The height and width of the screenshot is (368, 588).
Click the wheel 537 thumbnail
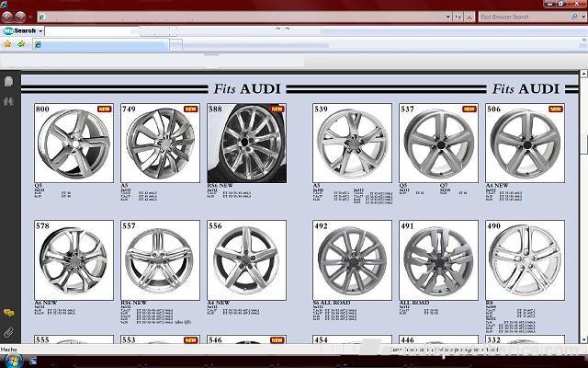[x=438, y=144]
